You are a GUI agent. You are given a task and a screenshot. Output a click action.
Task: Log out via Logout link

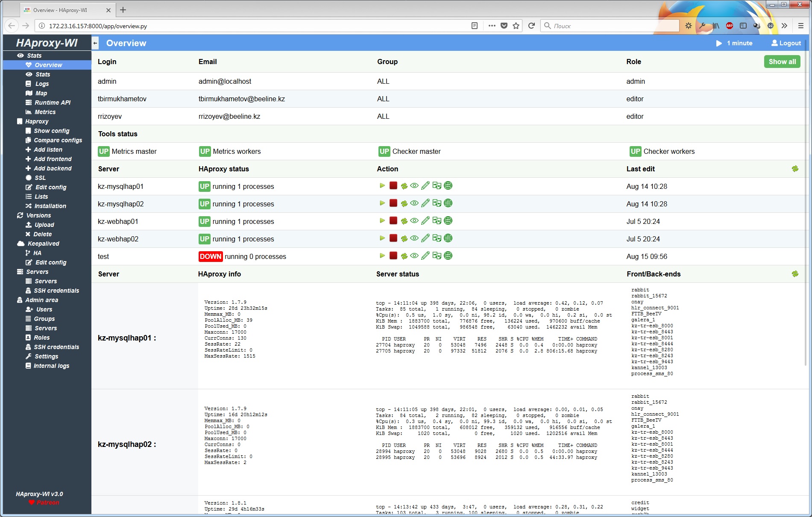click(x=786, y=43)
